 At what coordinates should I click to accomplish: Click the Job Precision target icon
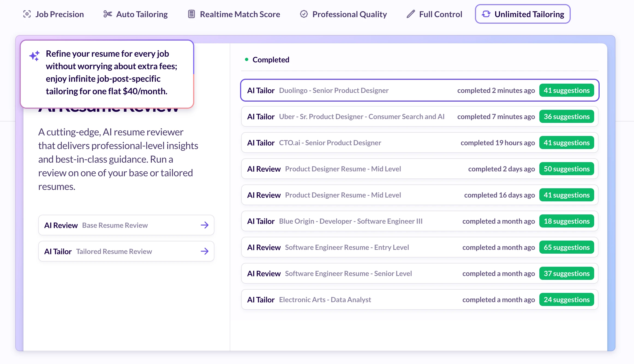coord(27,14)
